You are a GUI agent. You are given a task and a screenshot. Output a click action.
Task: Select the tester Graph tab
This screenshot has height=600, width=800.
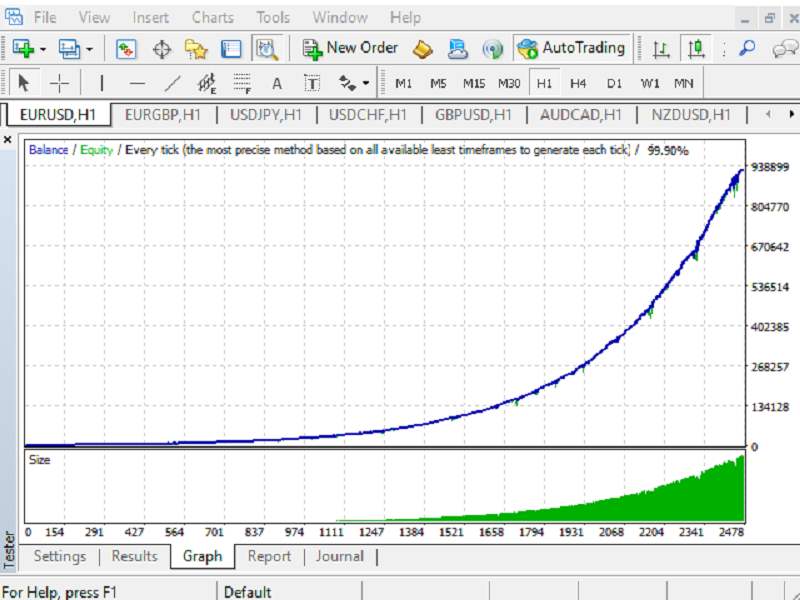click(203, 556)
